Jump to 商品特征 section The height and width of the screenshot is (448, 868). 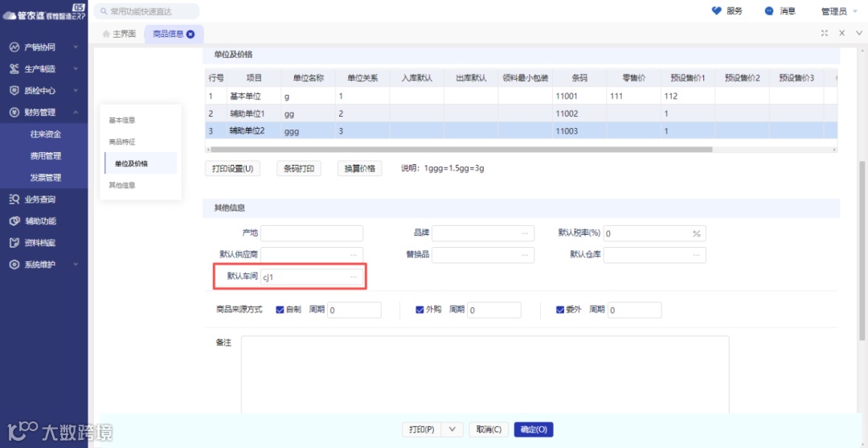click(122, 142)
